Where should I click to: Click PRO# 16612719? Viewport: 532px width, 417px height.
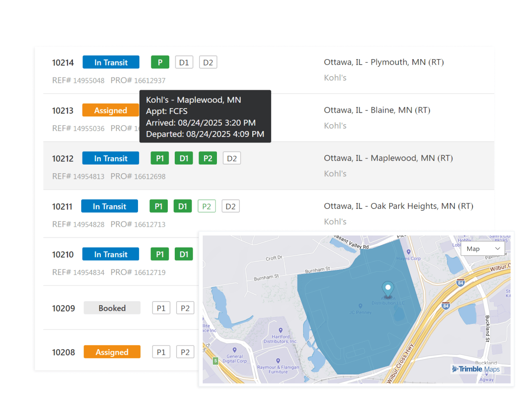[138, 273]
